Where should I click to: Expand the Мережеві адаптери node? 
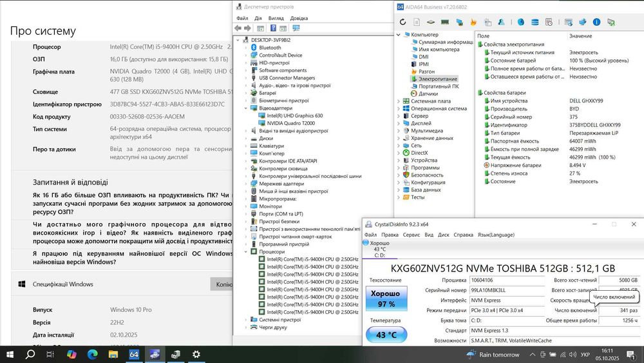coord(245,184)
